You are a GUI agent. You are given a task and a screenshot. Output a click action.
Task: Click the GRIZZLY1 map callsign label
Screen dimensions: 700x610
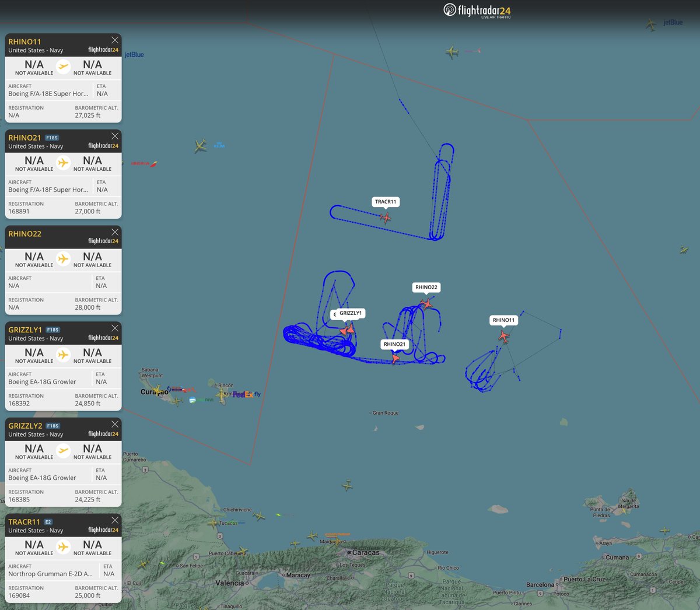[351, 313]
